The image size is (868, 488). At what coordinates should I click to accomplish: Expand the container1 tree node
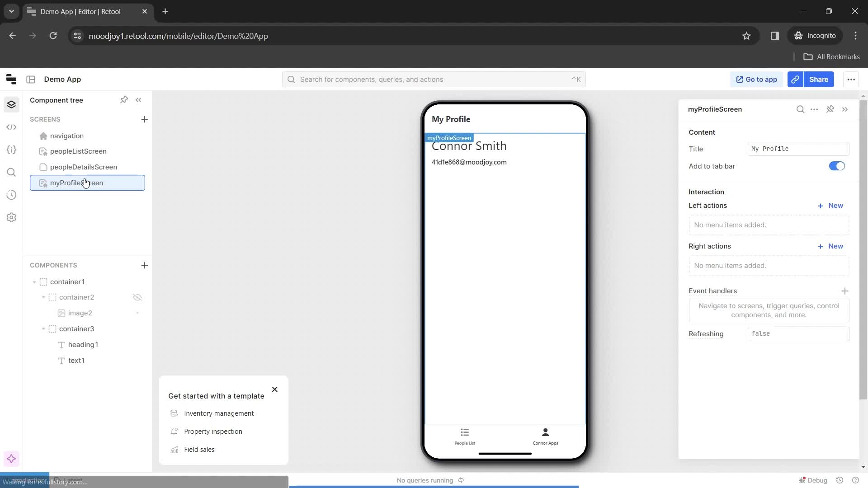(34, 281)
